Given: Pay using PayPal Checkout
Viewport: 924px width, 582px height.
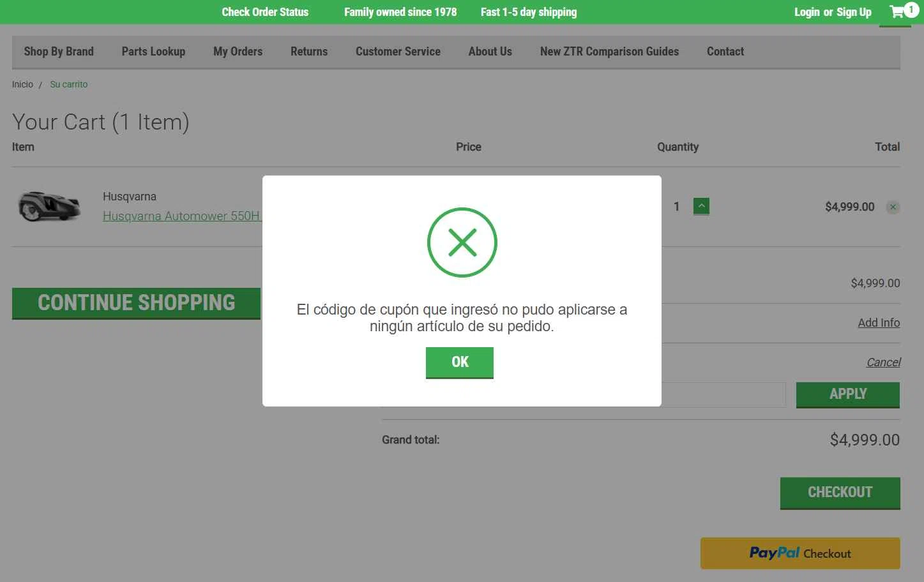Looking at the screenshot, I should pyautogui.click(x=800, y=553).
